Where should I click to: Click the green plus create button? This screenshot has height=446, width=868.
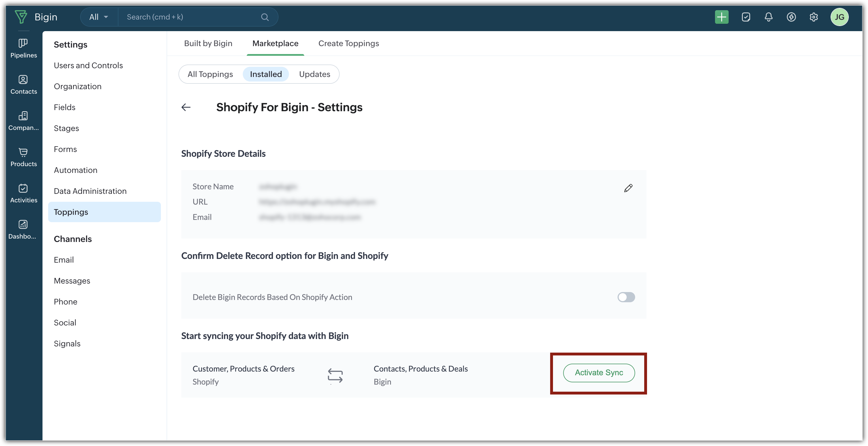(x=722, y=17)
